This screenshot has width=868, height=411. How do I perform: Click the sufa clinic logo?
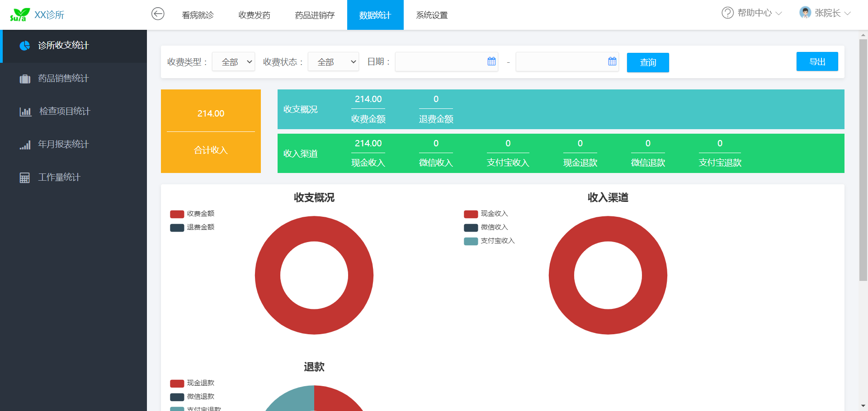[20, 15]
